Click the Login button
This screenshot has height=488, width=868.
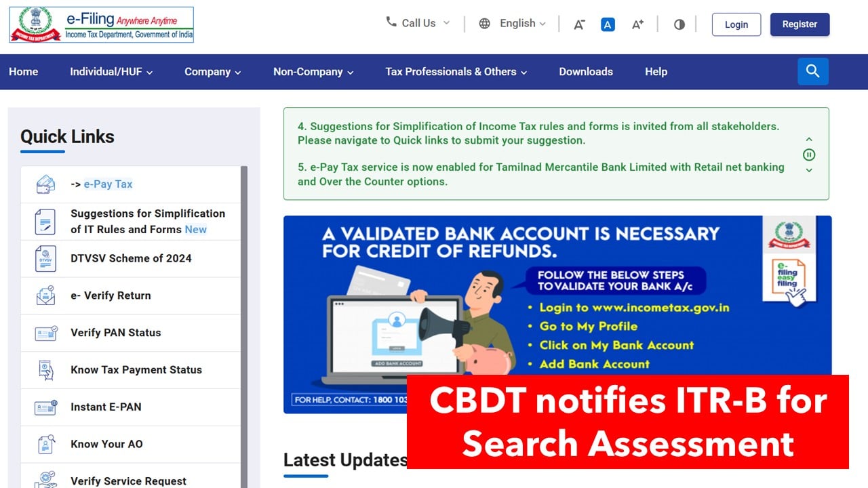coord(736,24)
